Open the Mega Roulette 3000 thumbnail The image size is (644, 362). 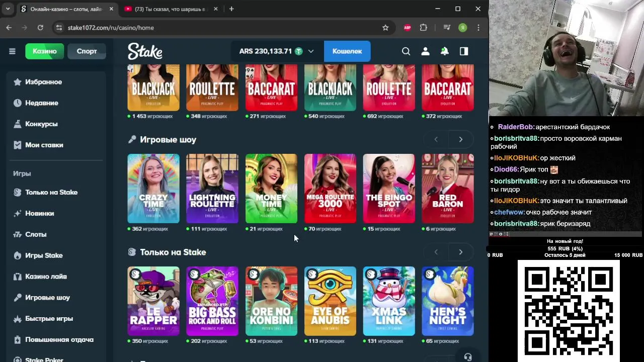[x=330, y=189]
